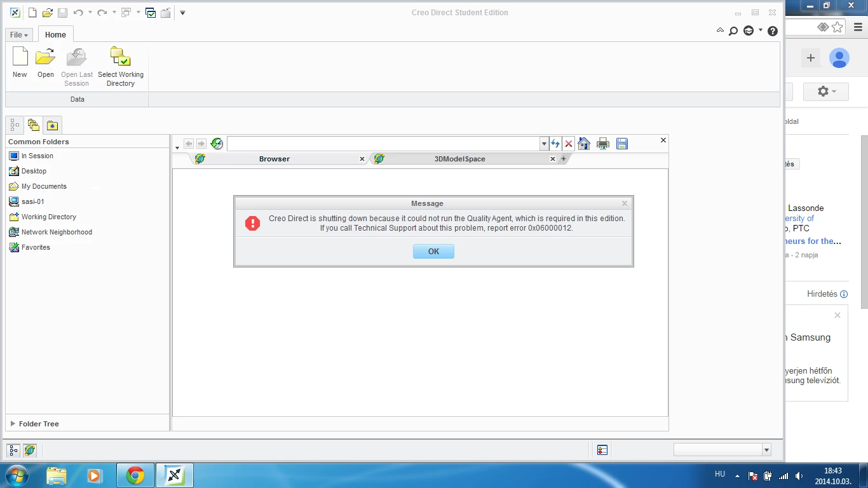The image size is (868, 488).
Task: Print the browser page
Action: tap(603, 144)
